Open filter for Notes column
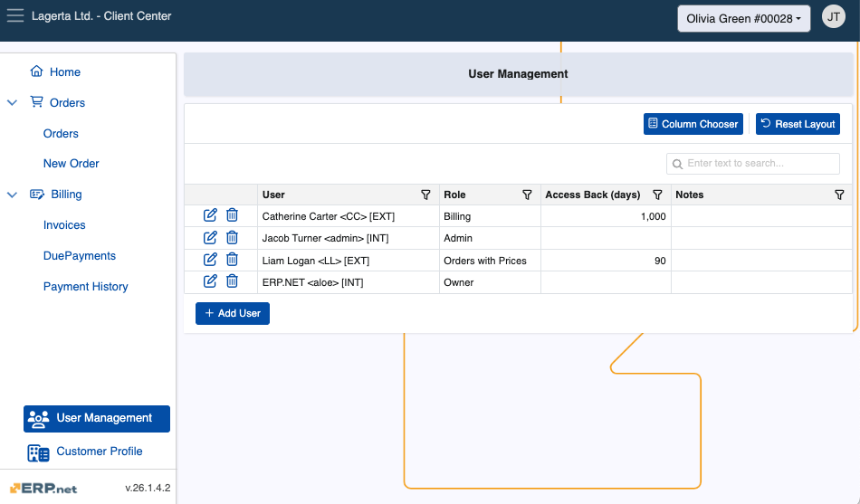 [x=839, y=195]
